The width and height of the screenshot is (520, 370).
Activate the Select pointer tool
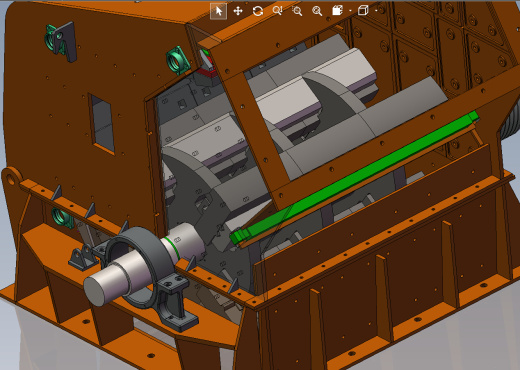click(x=219, y=11)
